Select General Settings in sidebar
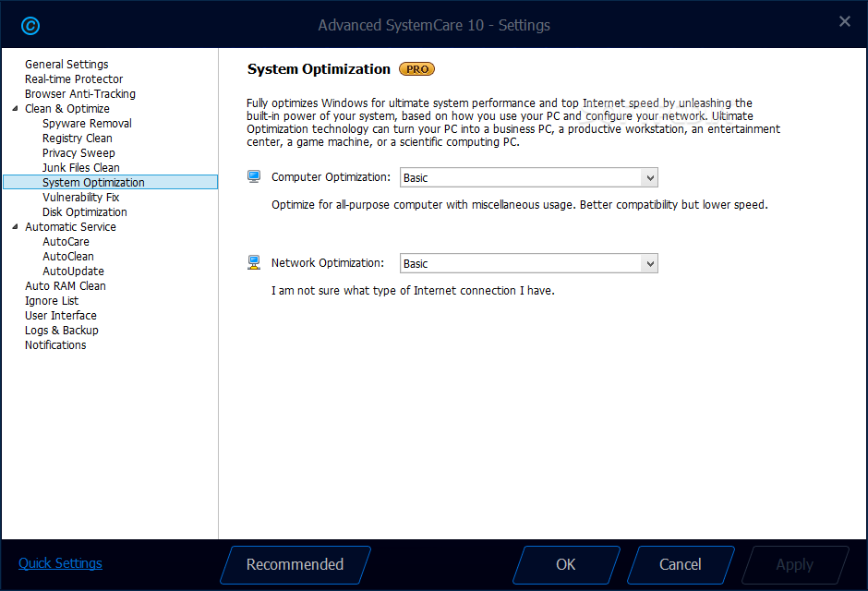Image resolution: width=868 pixels, height=591 pixels. tap(66, 65)
